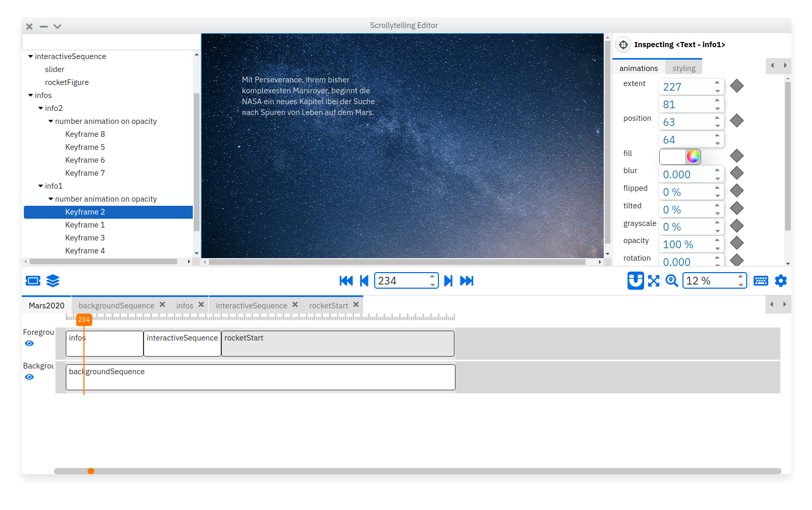Collapse the interactiveSequence tree node

coord(31,56)
